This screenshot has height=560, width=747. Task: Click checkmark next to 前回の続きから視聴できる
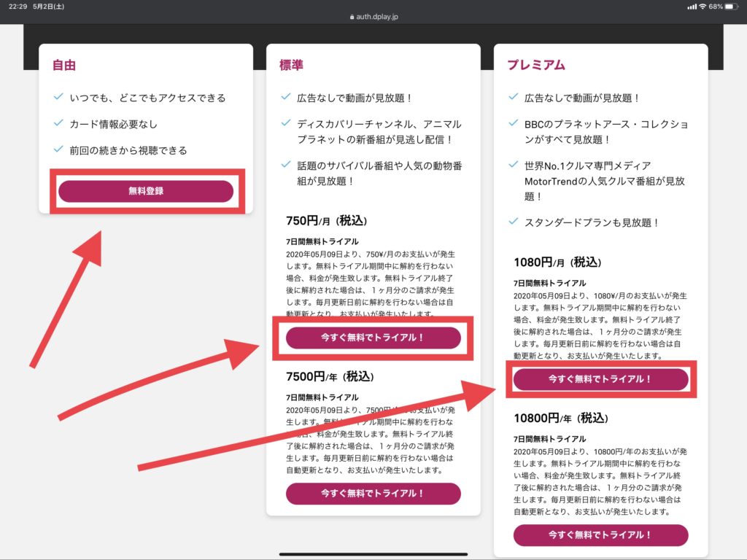58,149
